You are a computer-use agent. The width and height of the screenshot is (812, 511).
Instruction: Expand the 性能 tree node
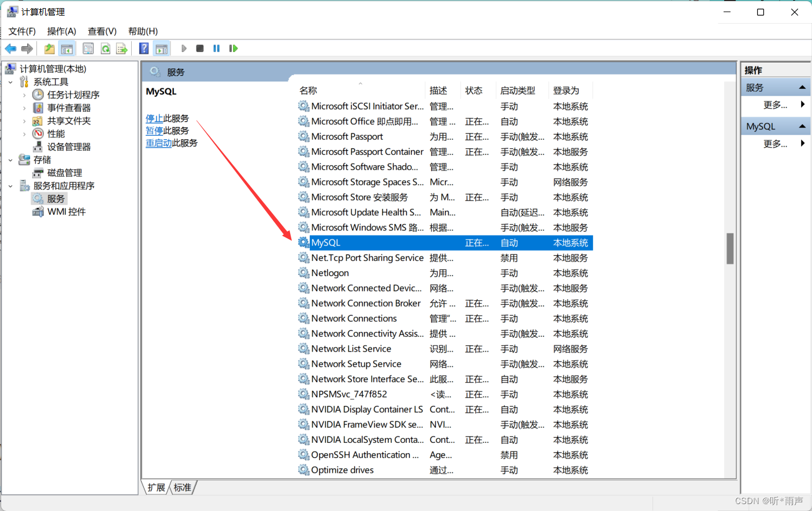24,133
